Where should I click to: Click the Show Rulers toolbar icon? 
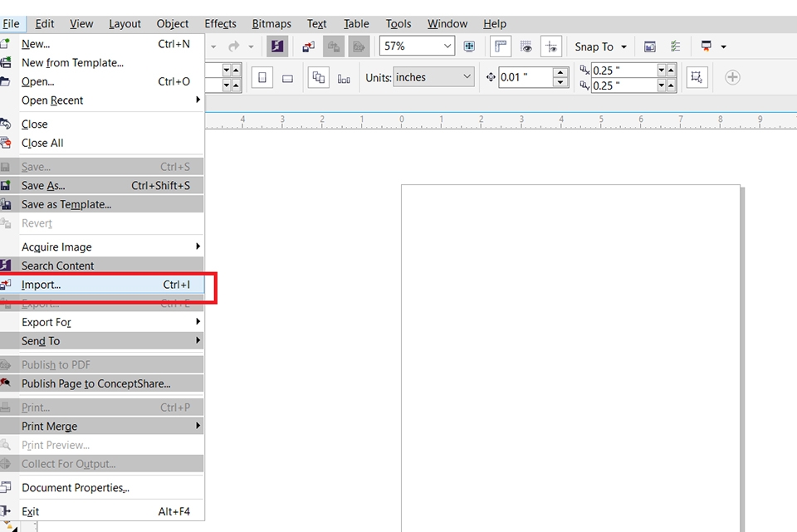click(501, 46)
